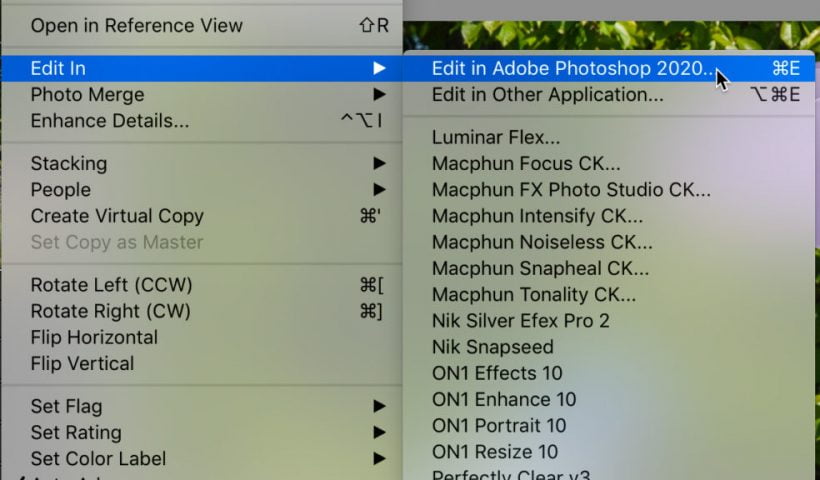
Task: Select Edit in Other Application
Action: click(609, 95)
